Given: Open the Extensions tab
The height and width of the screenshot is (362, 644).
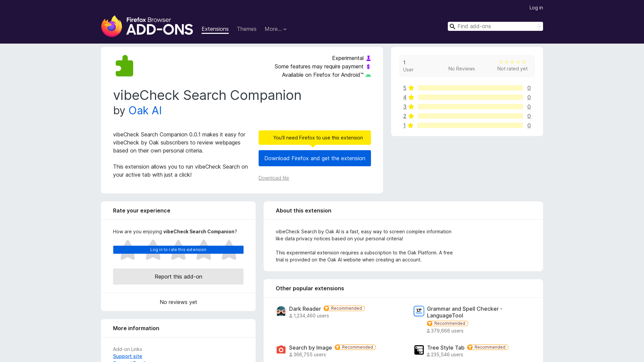Looking at the screenshot, I should coord(215,29).
